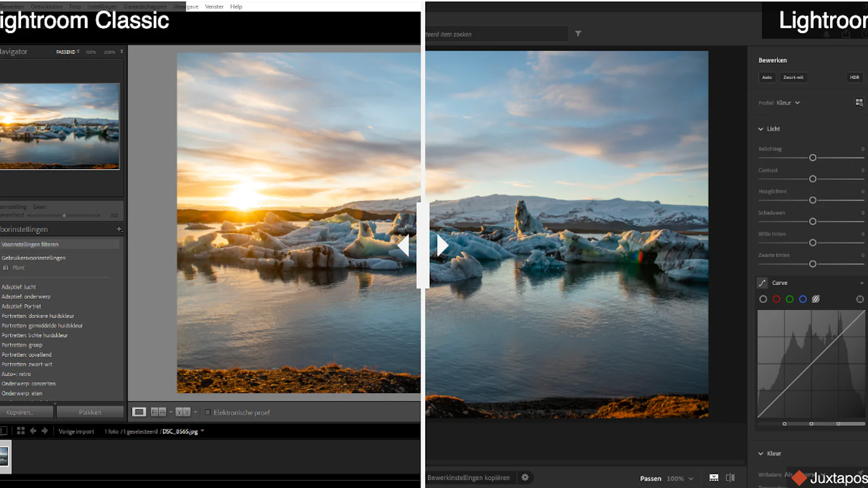The height and width of the screenshot is (488, 868).
Task: Toggle Zwart-wit black and white mode
Action: [793, 78]
